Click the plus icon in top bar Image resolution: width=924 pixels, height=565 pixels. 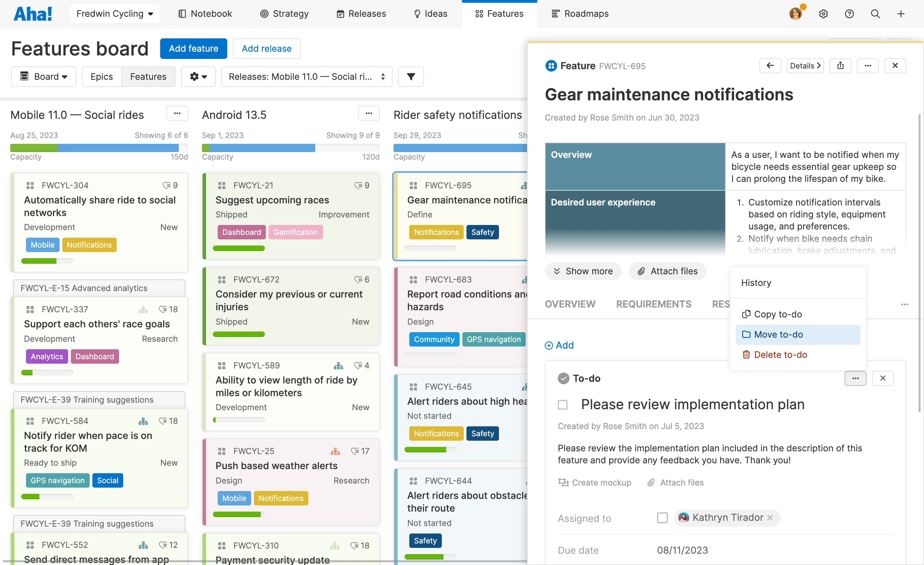(x=901, y=14)
